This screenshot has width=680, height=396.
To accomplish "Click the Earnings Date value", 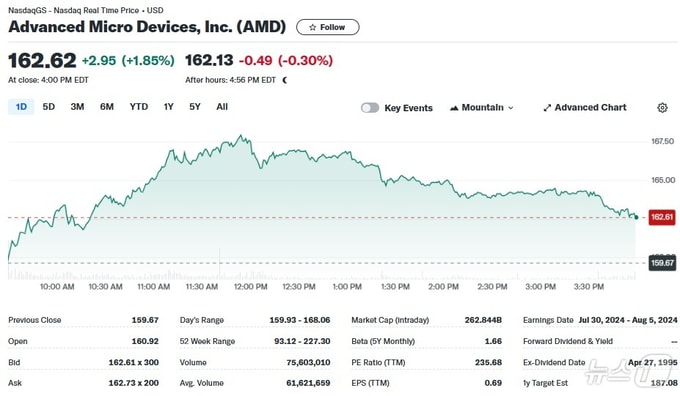I will click(x=628, y=320).
